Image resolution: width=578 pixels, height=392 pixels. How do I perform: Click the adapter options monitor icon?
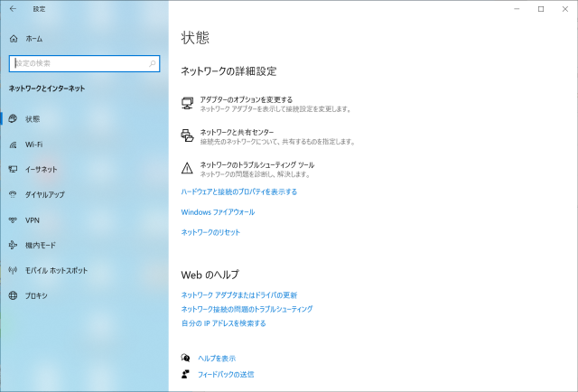coord(187,103)
